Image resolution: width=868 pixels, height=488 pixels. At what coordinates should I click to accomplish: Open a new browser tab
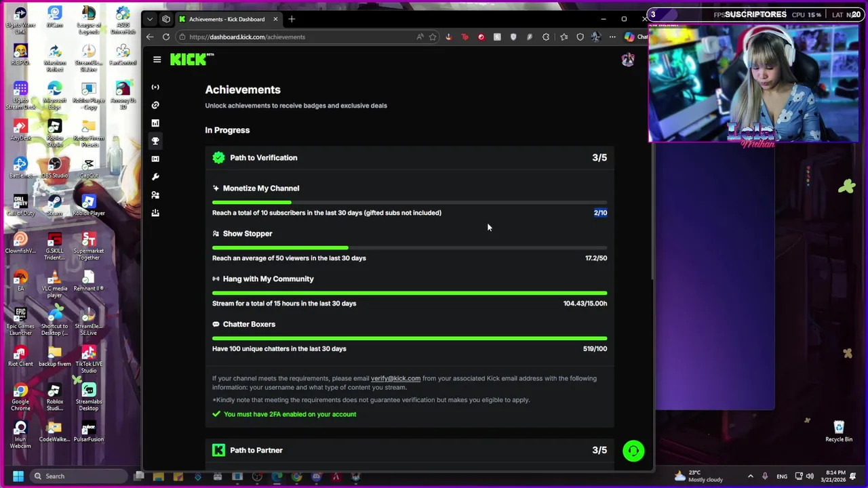coord(292,19)
